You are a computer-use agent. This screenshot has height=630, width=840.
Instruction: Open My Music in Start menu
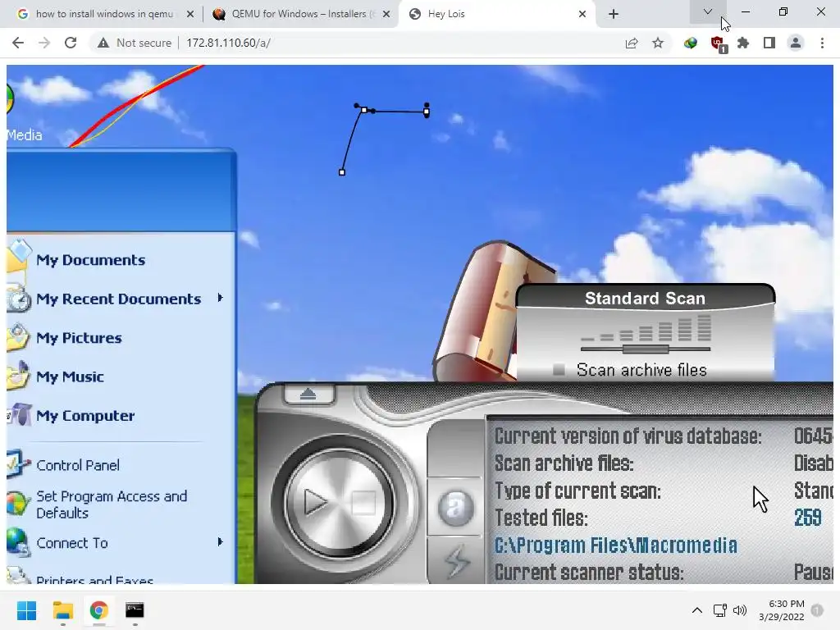click(x=71, y=377)
